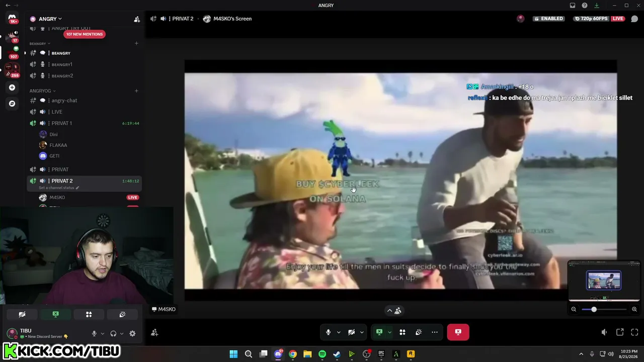This screenshot has height=362, width=644.
Task: Open activities in the call control bar
Action: [403, 332]
